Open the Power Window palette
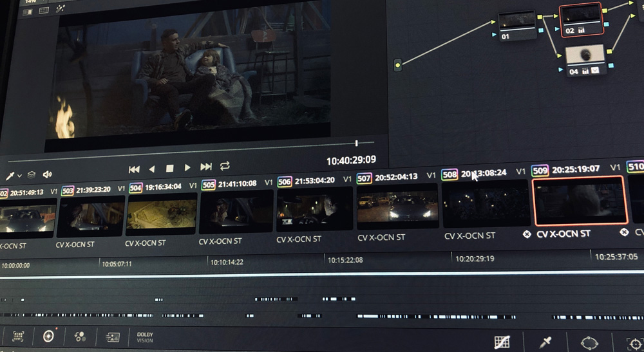 589,342
